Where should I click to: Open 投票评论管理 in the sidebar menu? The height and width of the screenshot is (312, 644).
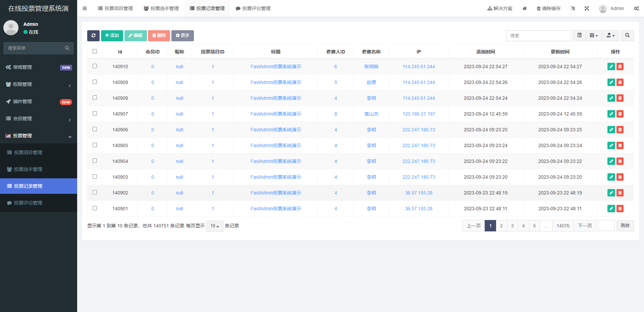28,203
